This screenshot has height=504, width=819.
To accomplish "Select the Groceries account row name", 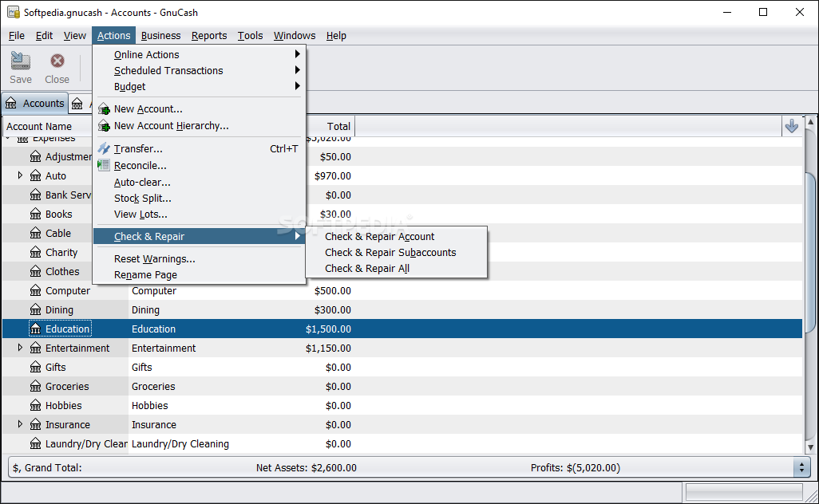I will [x=67, y=387].
